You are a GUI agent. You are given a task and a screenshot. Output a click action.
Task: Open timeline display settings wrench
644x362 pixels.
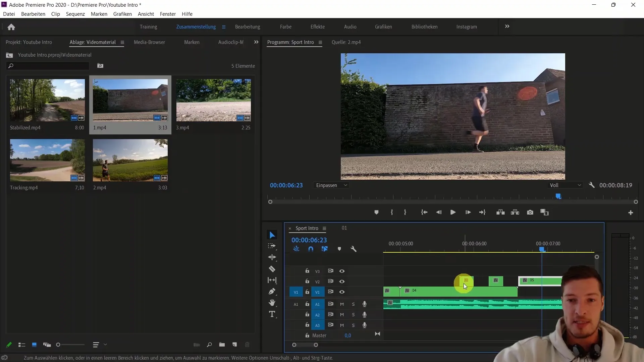354,249
